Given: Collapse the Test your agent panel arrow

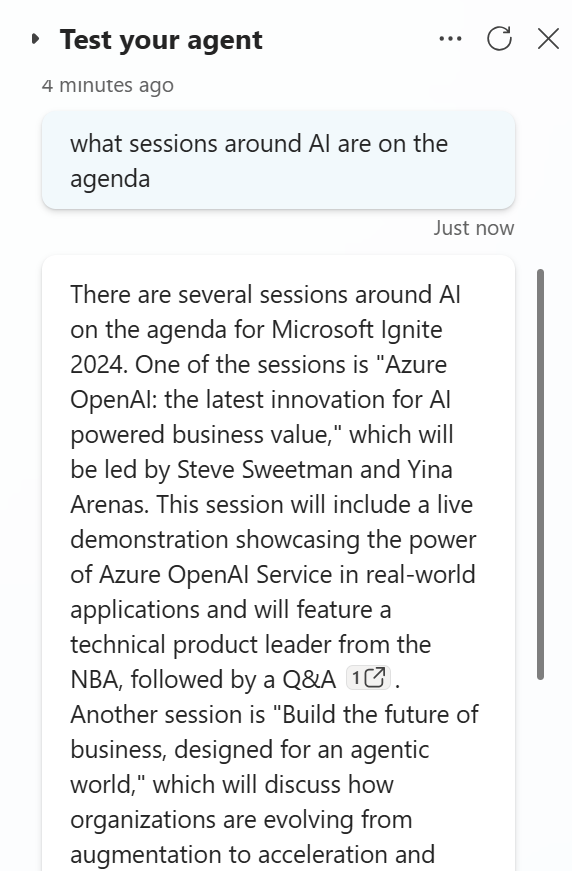Looking at the screenshot, I should click(36, 39).
